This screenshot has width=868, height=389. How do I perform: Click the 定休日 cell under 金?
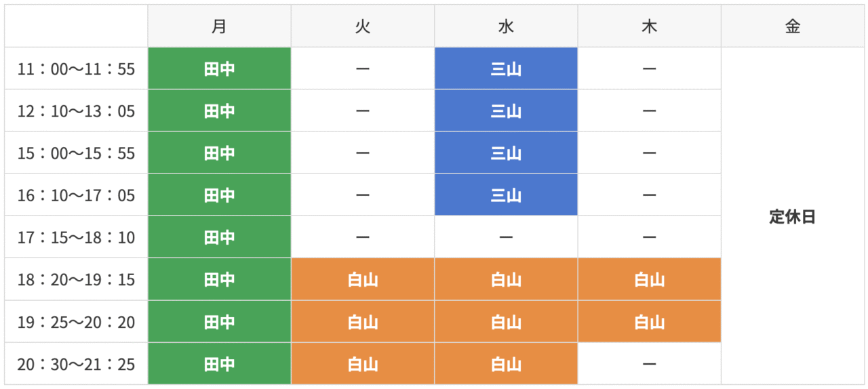pyautogui.click(x=793, y=217)
